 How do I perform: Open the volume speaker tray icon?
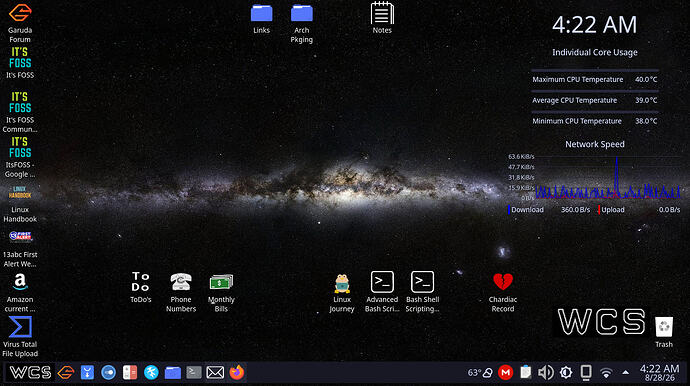click(546, 373)
